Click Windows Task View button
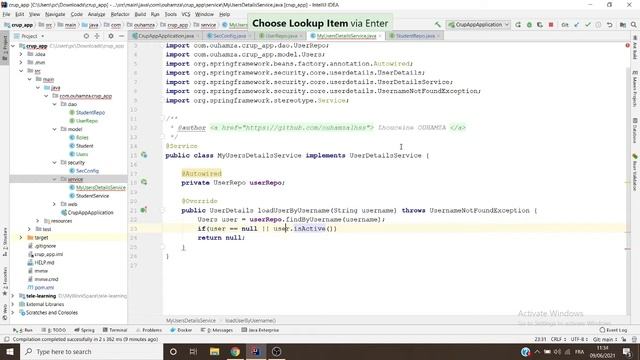 coord(193,351)
